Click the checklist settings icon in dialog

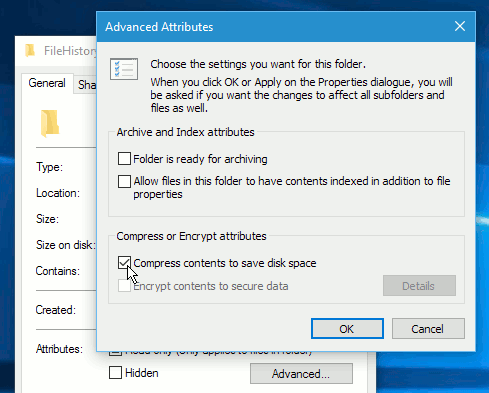[x=124, y=69]
